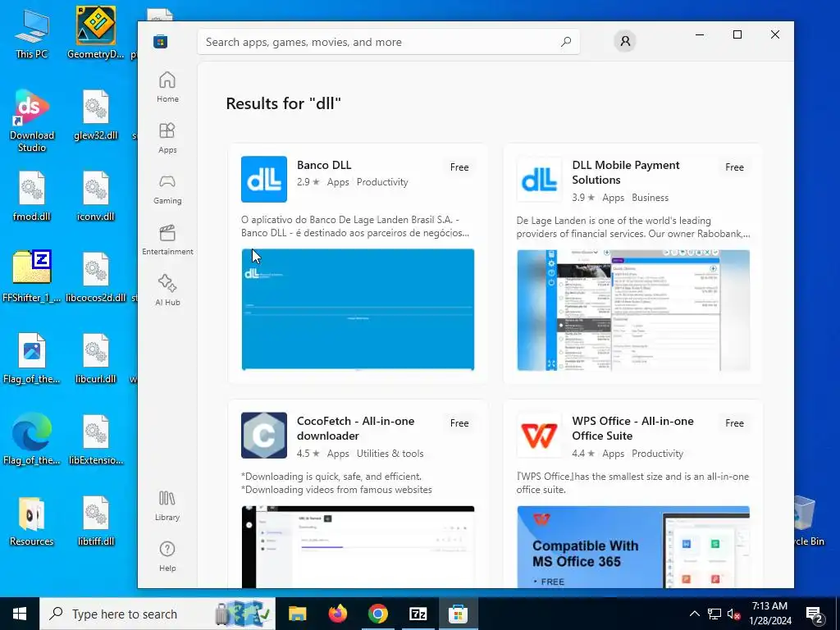Click Free button for DLL Mobile Payment Solutions

pos(734,167)
